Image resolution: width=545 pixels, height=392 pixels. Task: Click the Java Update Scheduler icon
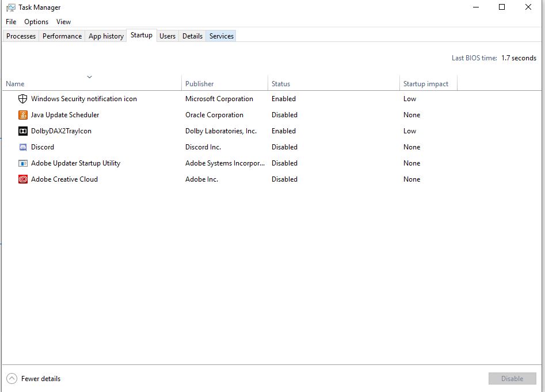pyautogui.click(x=22, y=115)
